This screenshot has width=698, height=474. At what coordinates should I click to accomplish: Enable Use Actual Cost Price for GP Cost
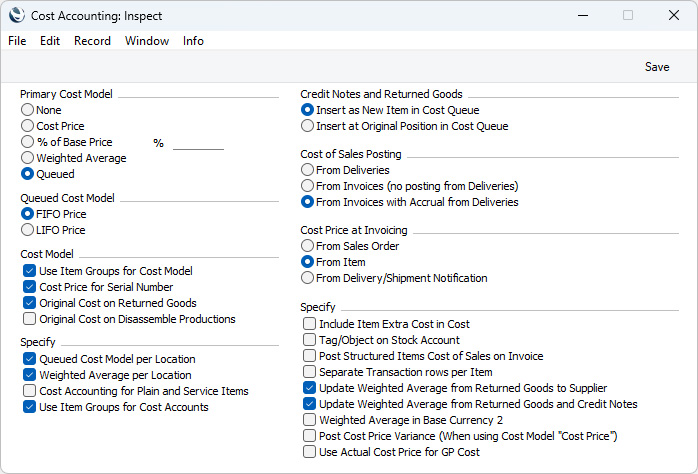point(309,452)
